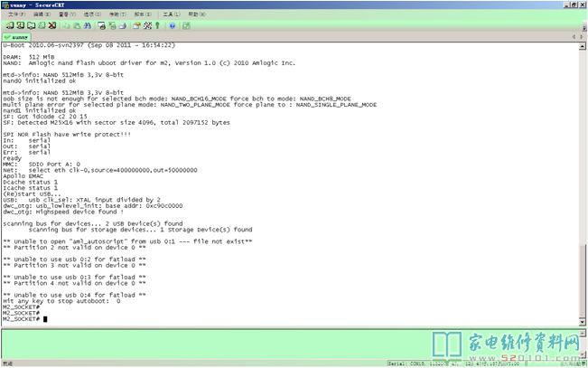Open the 脚本(S) Script menu
The width and height of the screenshot is (588, 368).
pyautogui.click(x=143, y=14)
